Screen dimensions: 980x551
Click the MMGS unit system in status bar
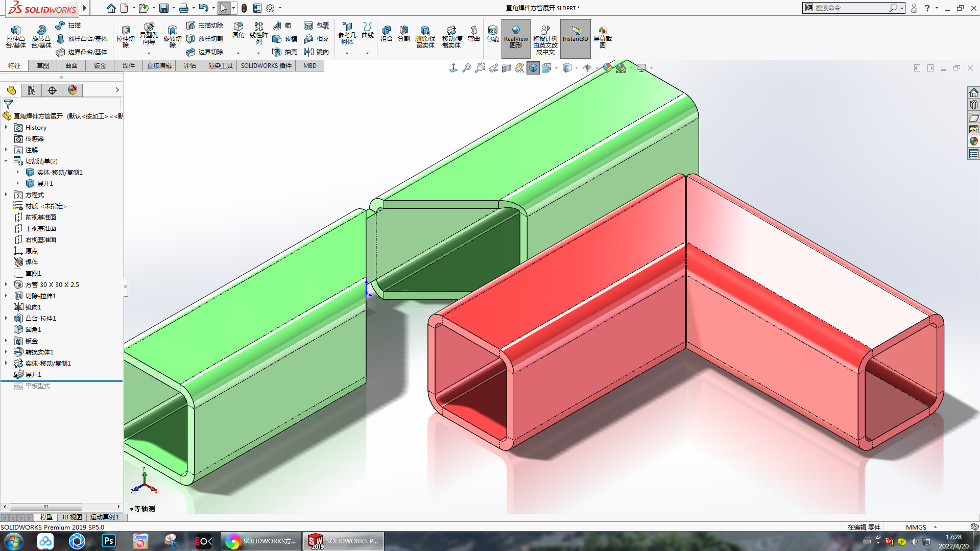click(916, 527)
